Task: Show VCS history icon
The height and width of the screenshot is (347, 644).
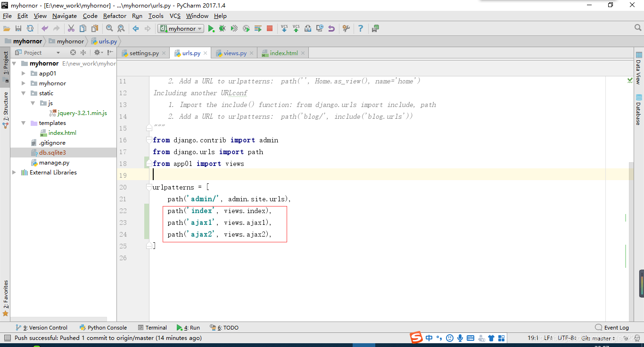Action: click(320, 29)
